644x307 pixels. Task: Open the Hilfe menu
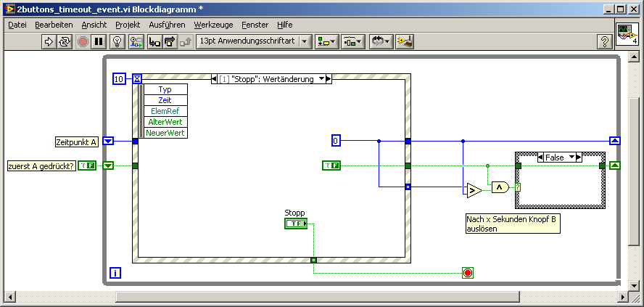284,25
